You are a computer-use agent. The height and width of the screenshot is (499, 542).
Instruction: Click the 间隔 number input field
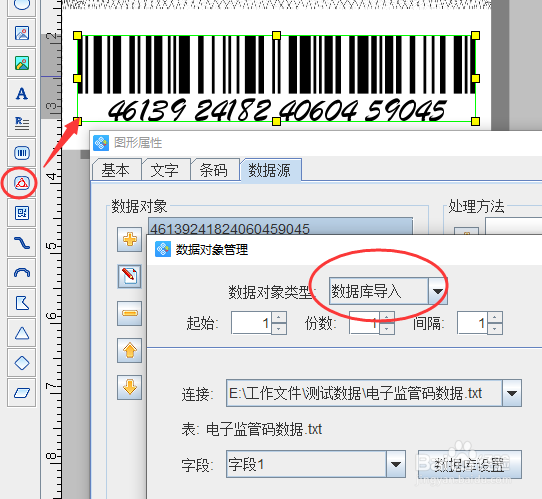pyautogui.click(x=473, y=323)
